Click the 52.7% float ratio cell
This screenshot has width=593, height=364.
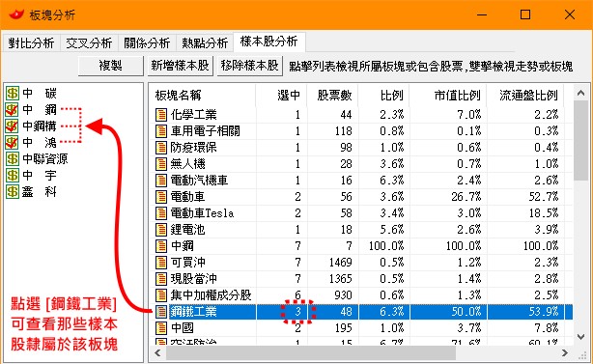pos(543,197)
